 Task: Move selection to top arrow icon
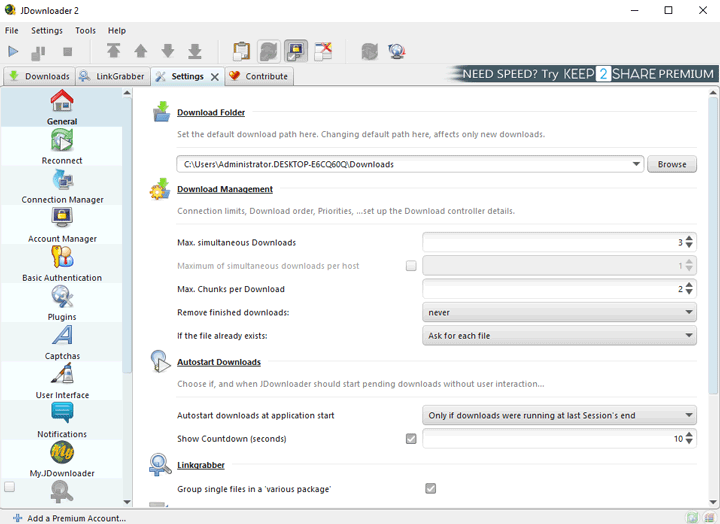(x=113, y=51)
